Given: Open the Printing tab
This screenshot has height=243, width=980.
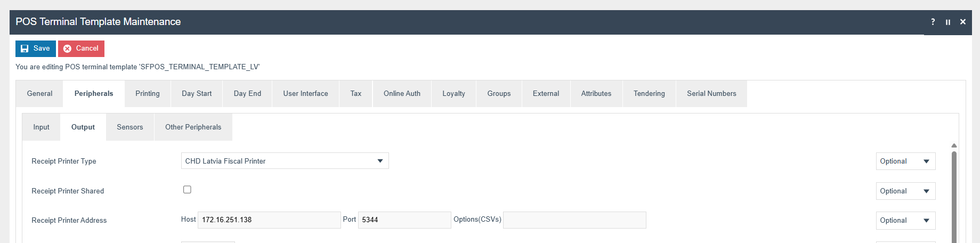Looking at the screenshot, I should point(147,94).
